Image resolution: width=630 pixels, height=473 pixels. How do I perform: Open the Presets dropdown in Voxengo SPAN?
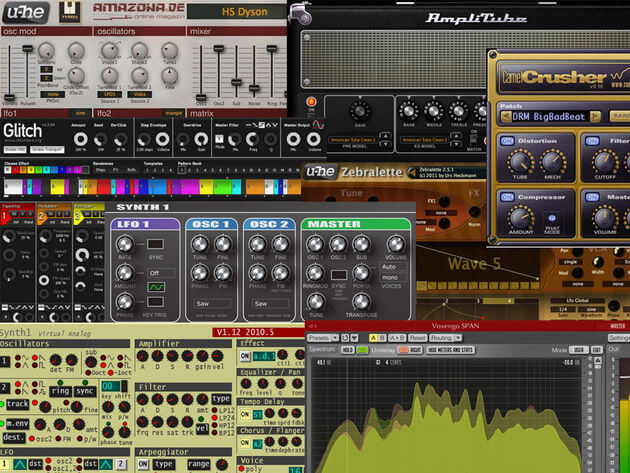click(x=323, y=338)
